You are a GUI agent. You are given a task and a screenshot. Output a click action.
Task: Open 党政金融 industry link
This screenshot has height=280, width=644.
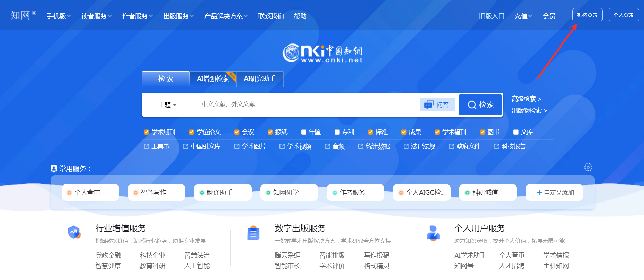[108, 255]
